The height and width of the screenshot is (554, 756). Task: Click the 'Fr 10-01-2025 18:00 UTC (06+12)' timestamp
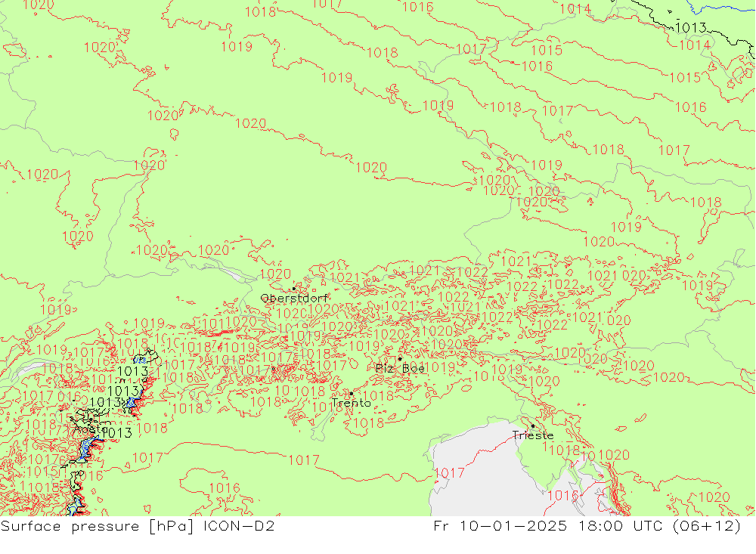[x=587, y=526]
